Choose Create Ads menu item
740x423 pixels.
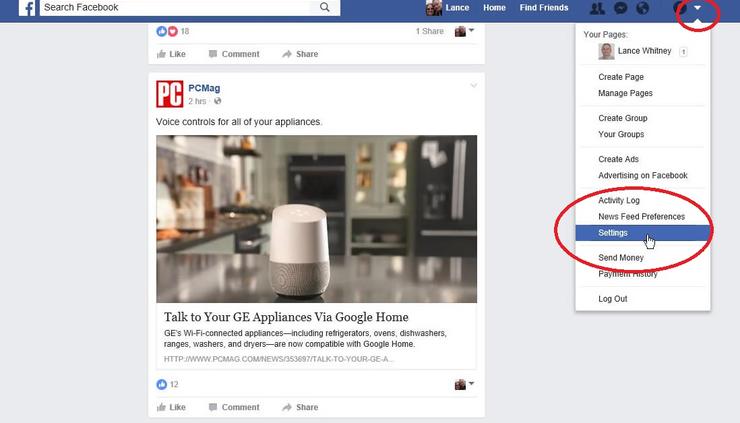tap(618, 159)
